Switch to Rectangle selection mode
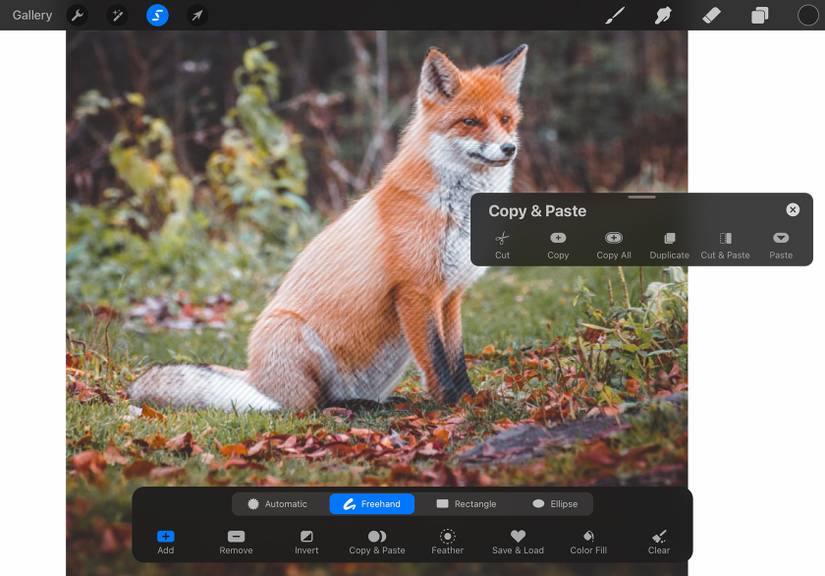This screenshot has height=576, width=825. tap(466, 503)
